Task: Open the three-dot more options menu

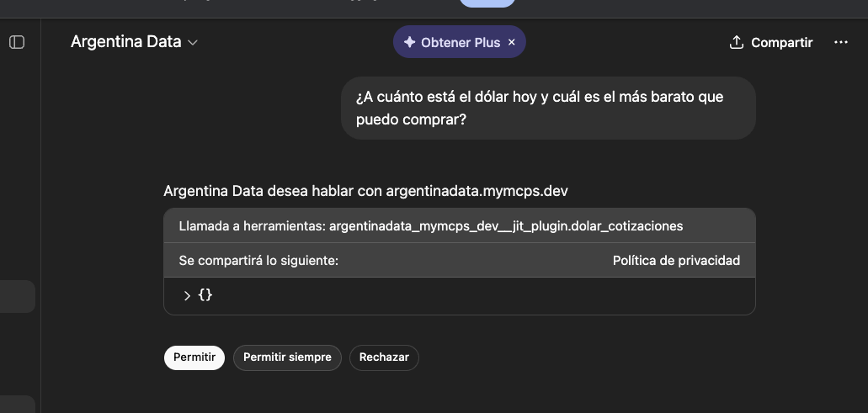Action: pyautogui.click(x=840, y=42)
